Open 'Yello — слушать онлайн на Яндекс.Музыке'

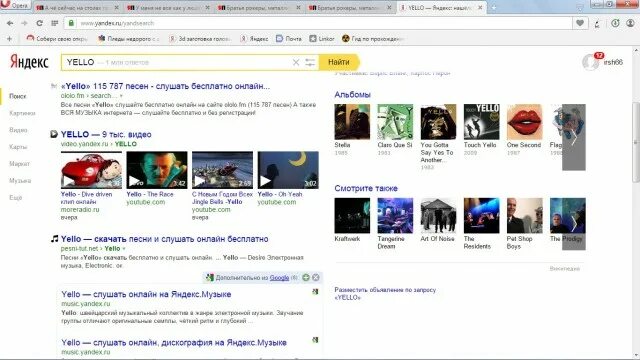point(146,294)
